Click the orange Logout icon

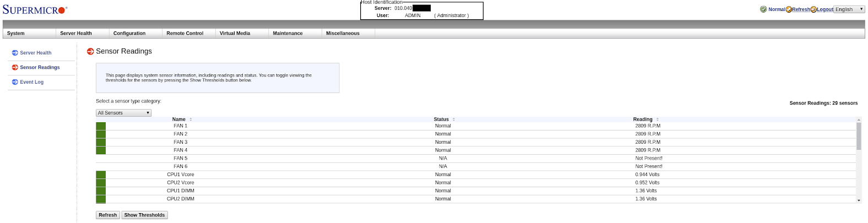pyautogui.click(x=813, y=9)
